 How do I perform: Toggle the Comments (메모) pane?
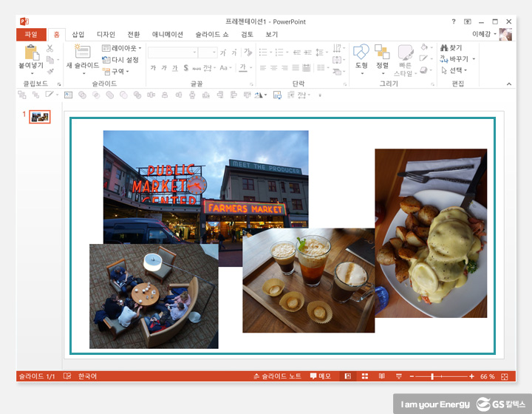point(321,376)
